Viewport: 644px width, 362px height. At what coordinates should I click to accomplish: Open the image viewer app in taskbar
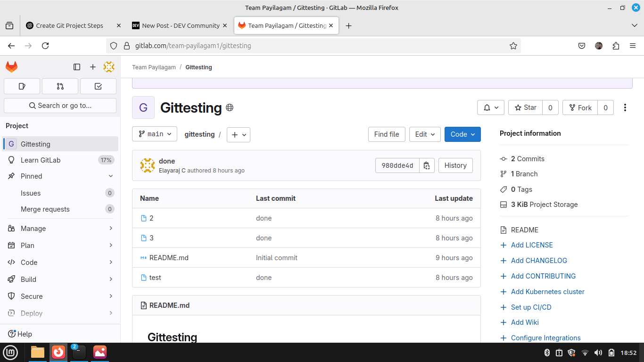pos(100,352)
